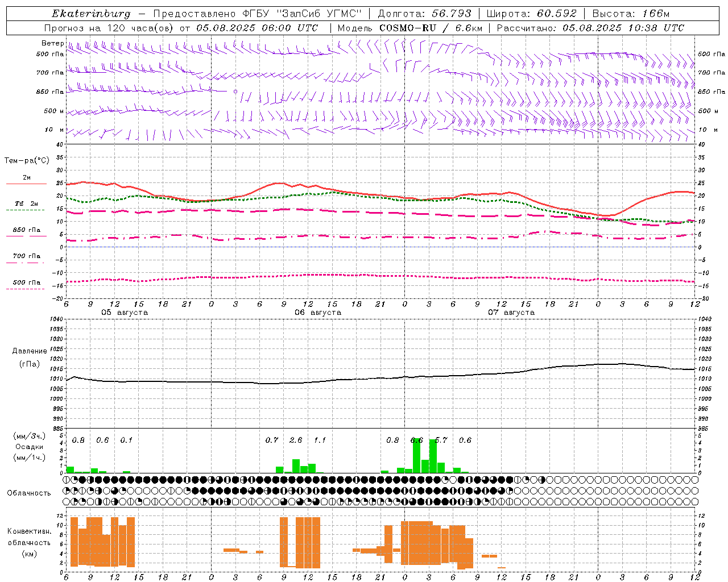Click the 'Облачность' cloud cover label
The height and width of the screenshot is (582, 728).
[29, 493]
